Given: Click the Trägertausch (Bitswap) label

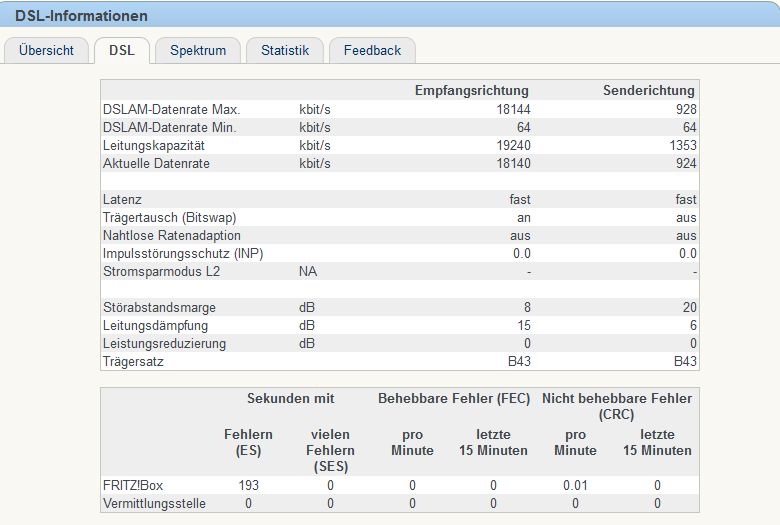Looking at the screenshot, I should point(170,218).
